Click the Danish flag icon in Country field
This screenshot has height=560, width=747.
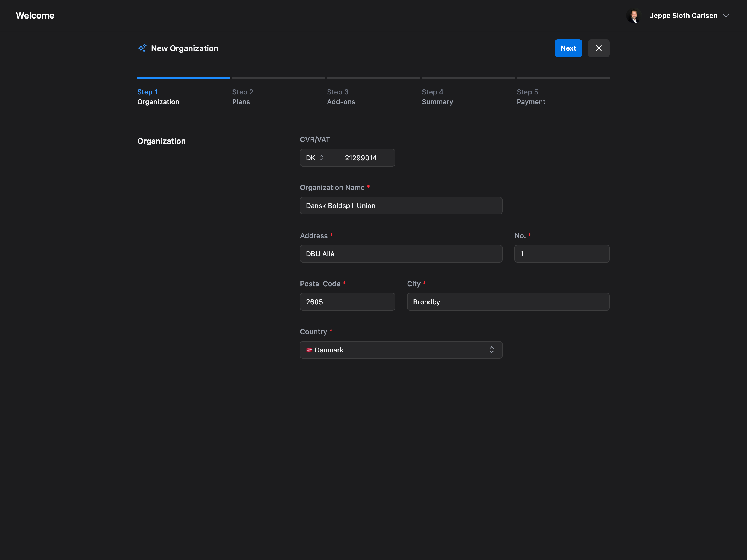(310, 350)
